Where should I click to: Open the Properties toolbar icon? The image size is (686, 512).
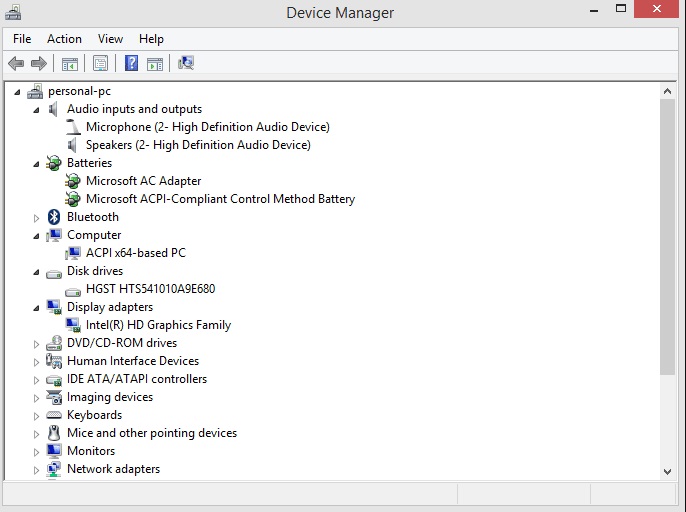pyautogui.click(x=101, y=63)
